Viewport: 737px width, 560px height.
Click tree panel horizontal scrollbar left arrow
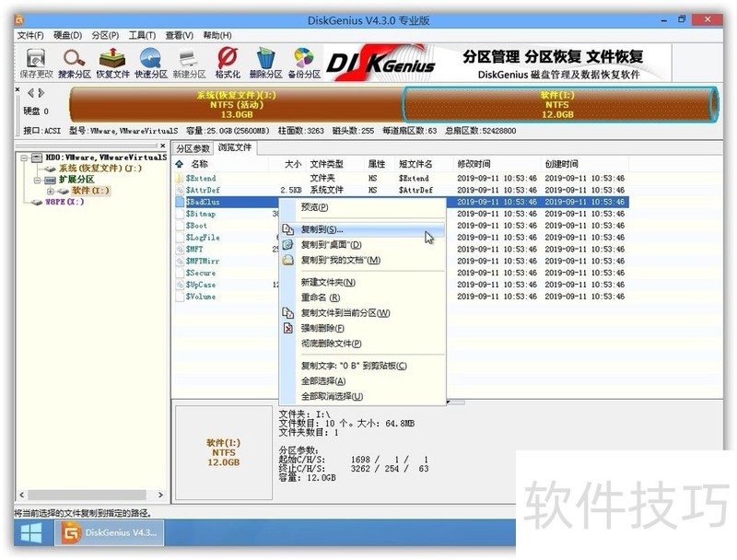pos(21,496)
